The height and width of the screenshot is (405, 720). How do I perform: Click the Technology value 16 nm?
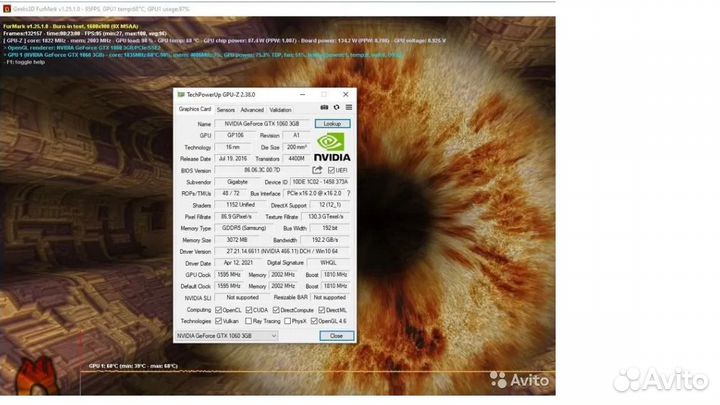pos(233,147)
